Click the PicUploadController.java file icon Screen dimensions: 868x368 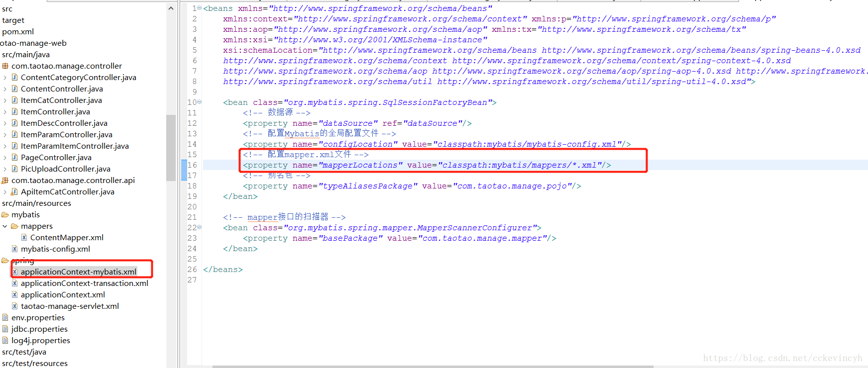(x=15, y=169)
